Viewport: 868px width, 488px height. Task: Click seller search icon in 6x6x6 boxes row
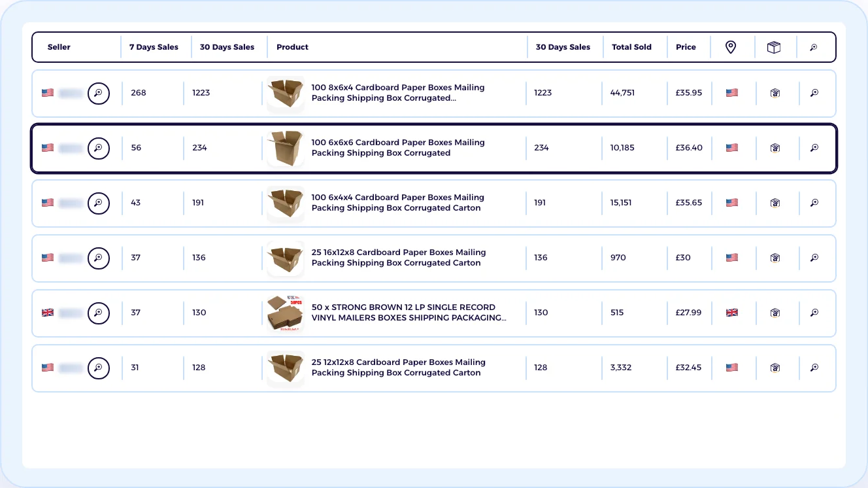(99, 148)
